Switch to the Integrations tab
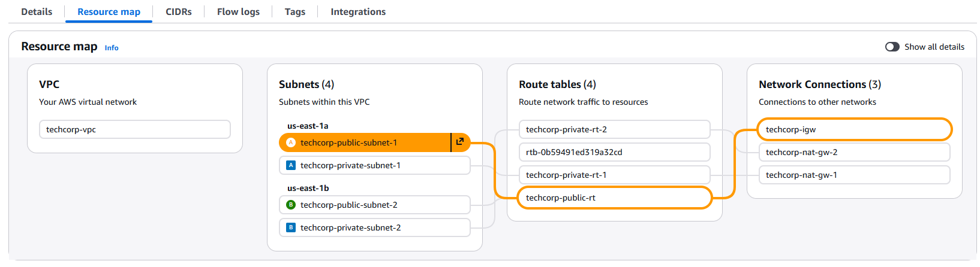Image resolution: width=980 pixels, height=267 pixels. click(358, 12)
